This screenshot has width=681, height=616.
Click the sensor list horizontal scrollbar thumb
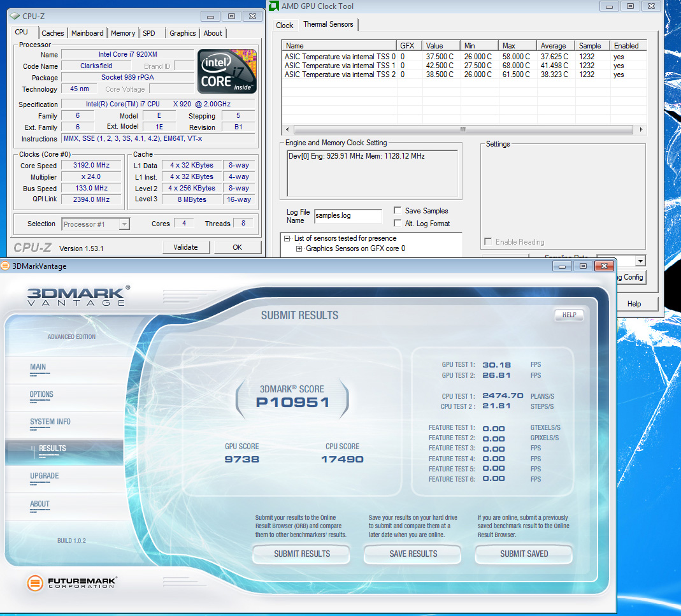[x=463, y=129]
